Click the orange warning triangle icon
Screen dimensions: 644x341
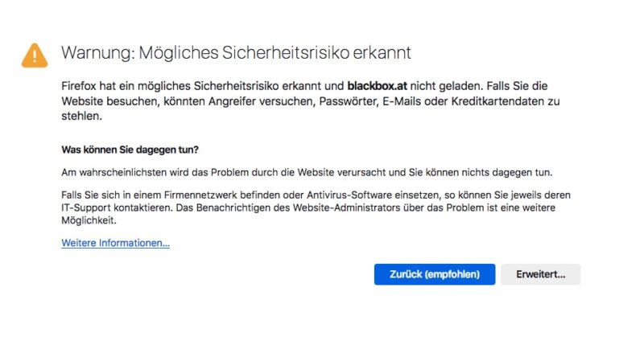point(35,55)
